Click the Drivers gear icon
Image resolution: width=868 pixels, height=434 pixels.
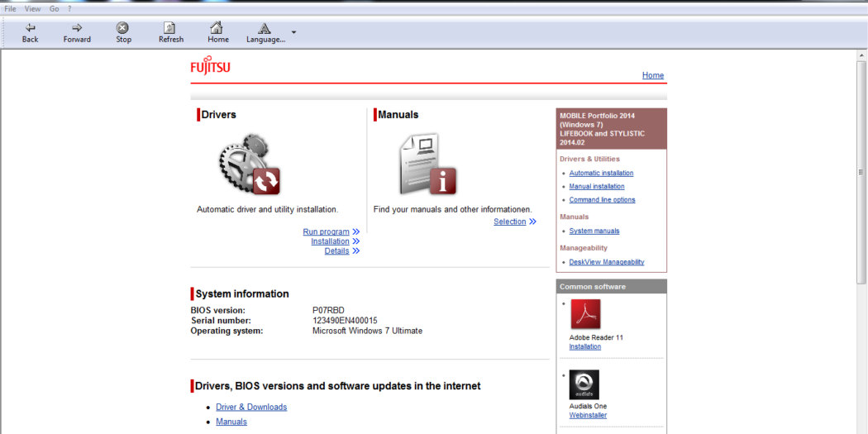(249, 164)
